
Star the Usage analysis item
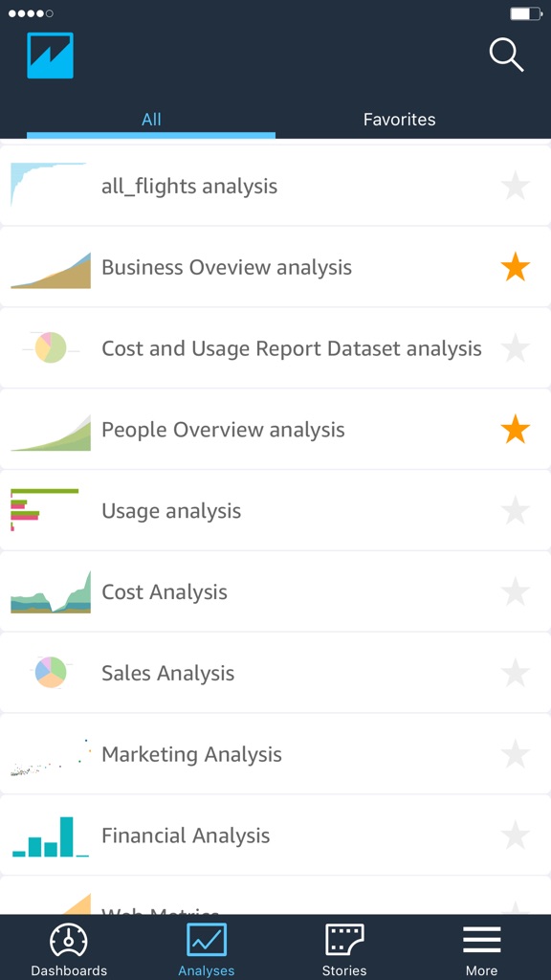pos(515,510)
